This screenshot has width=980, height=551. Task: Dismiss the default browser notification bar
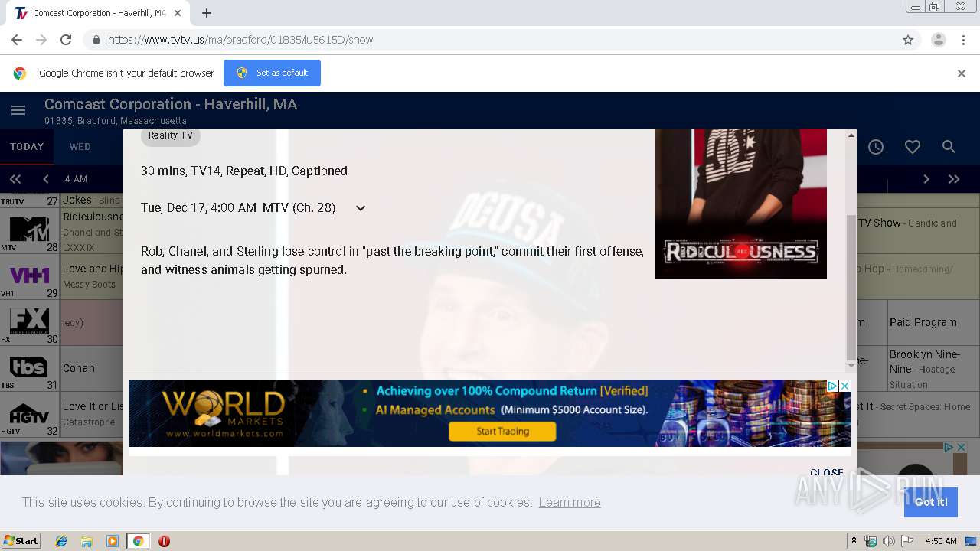tap(961, 73)
